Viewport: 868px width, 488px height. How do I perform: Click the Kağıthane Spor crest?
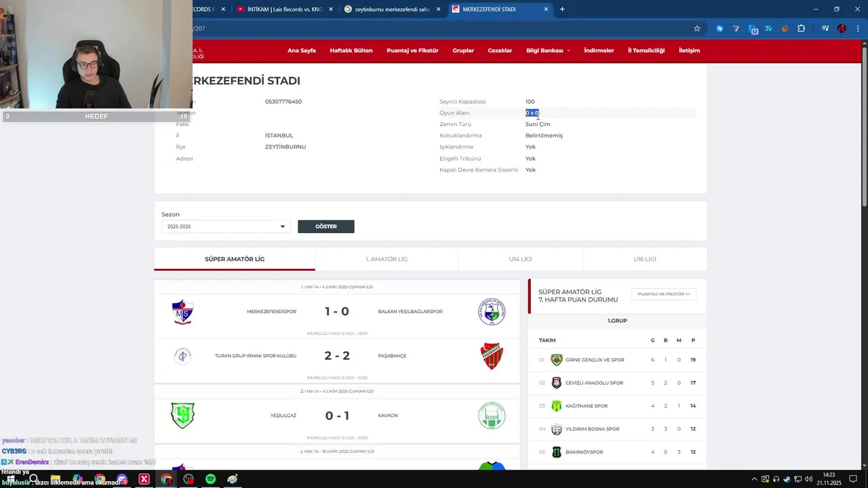click(x=557, y=406)
